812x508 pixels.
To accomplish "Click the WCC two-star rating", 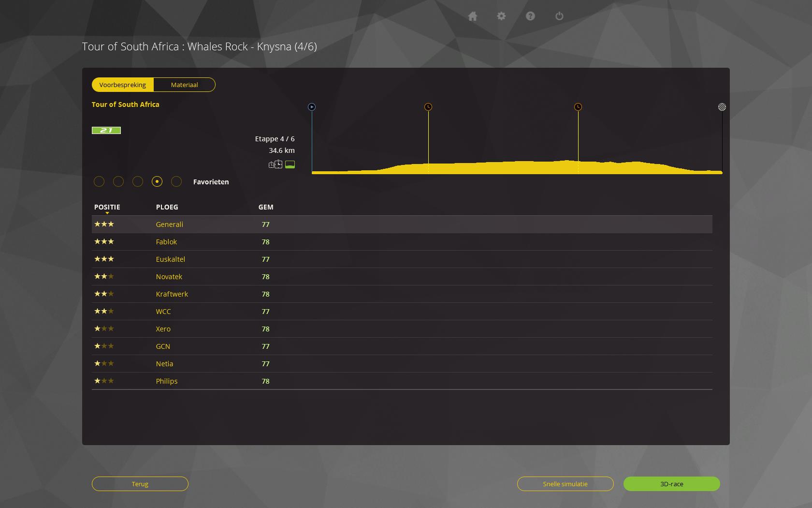I will click(104, 311).
